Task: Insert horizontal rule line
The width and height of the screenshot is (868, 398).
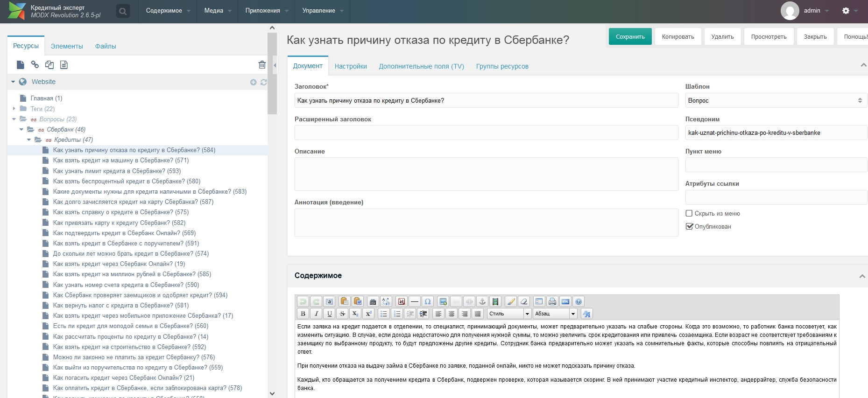Action: [415, 301]
